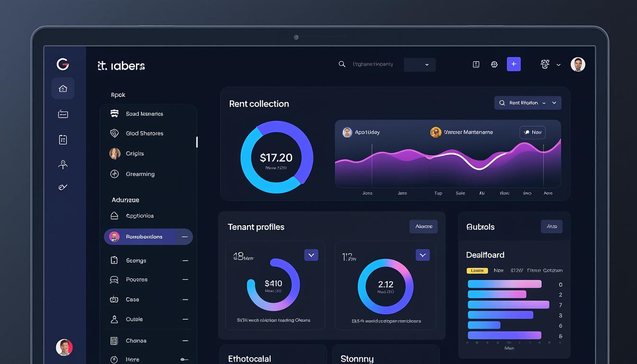Click the purple plus button in the top bar
This screenshot has width=637, height=364.
514,64
